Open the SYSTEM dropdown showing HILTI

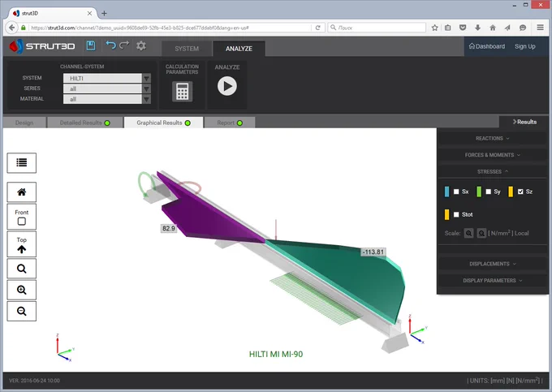pos(107,78)
